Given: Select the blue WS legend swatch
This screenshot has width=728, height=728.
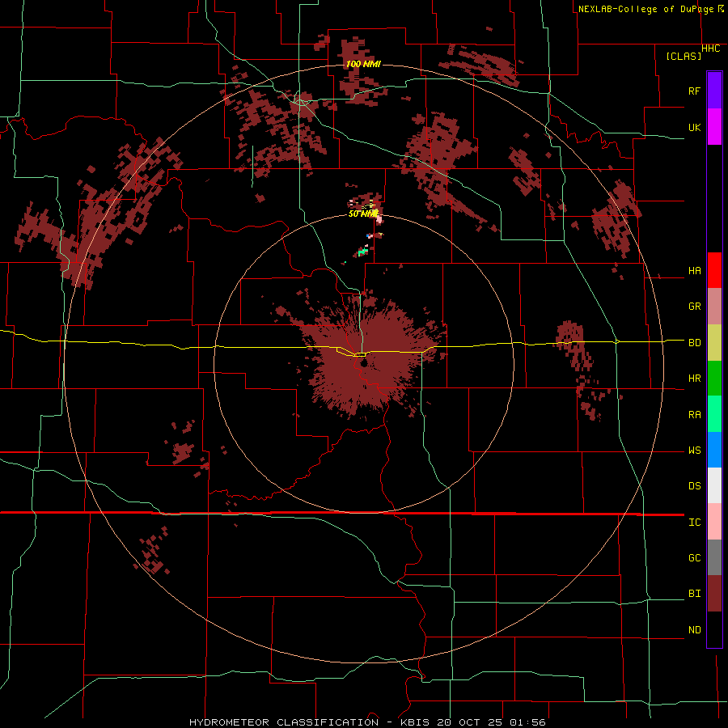Looking at the screenshot, I should 714,450.
